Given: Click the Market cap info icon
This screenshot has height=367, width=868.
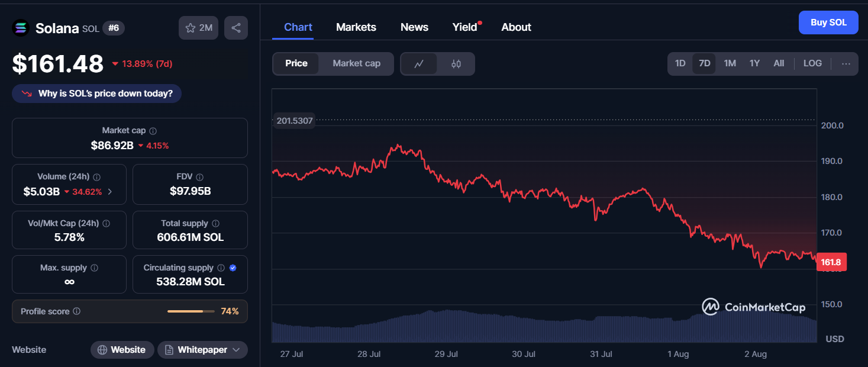Looking at the screenshot, I should point(153,131).
